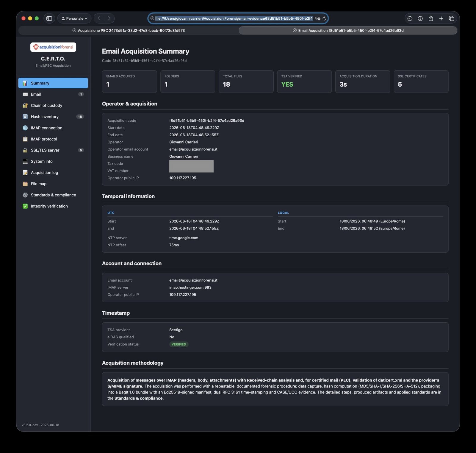Image resolution: width=476 pixels, height=453 pixels.
Task: Reload the page with the refresh icon
Action: (x=324, y=18)
